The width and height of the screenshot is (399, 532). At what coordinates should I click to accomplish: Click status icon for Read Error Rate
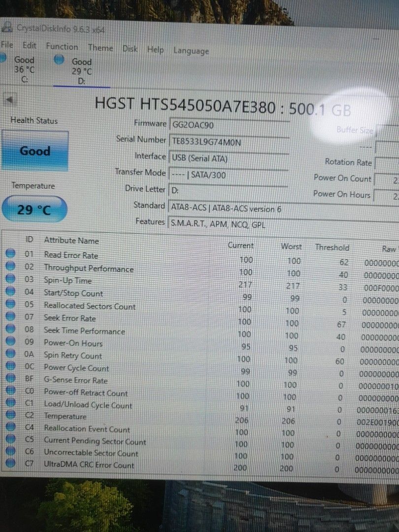(x=10, y=254)
